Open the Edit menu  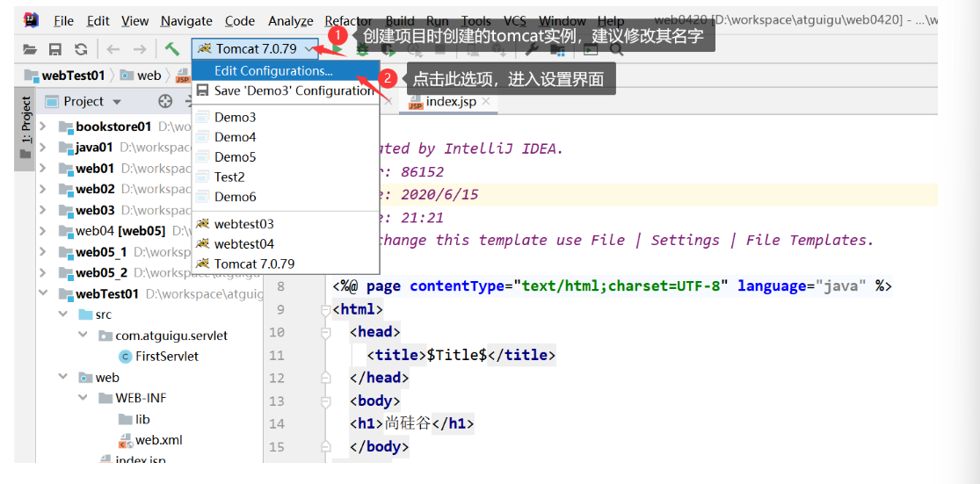pyautogui.click(x=98, y=20)
